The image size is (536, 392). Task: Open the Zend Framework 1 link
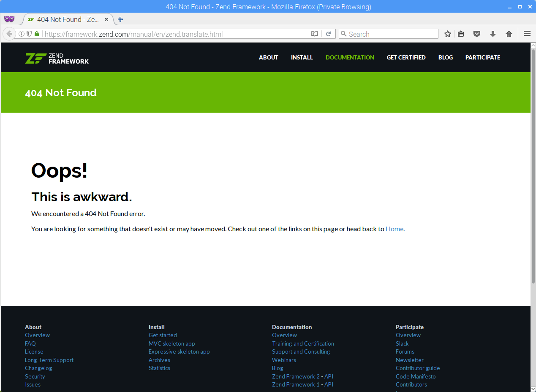[x=296, y=384]
